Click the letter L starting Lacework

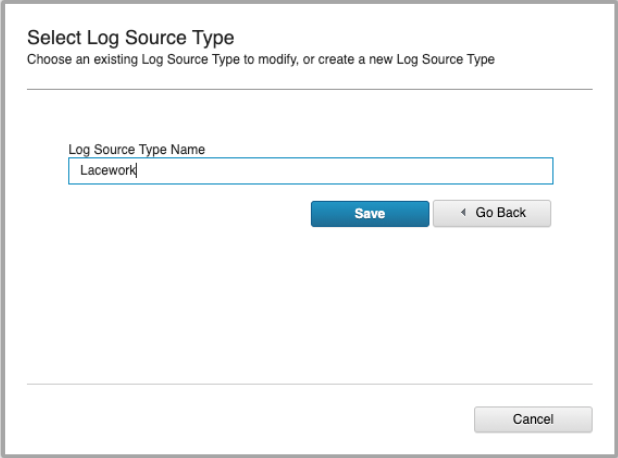coord(83,171)
